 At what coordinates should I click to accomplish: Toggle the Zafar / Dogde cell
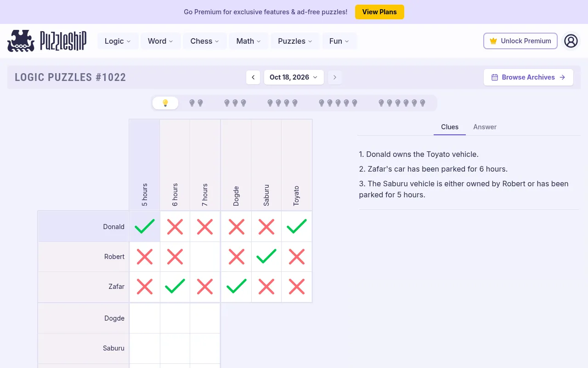237,287
